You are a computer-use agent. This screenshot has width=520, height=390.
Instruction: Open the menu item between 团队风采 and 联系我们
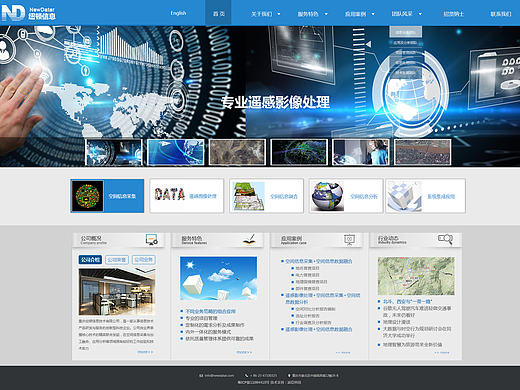click(x=453, y=14)
